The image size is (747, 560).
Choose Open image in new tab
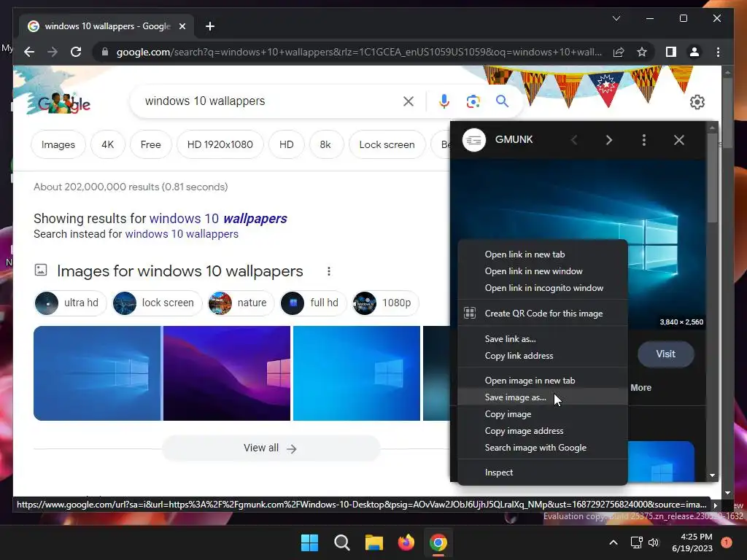pyautogui.click(x=543, y=381)
